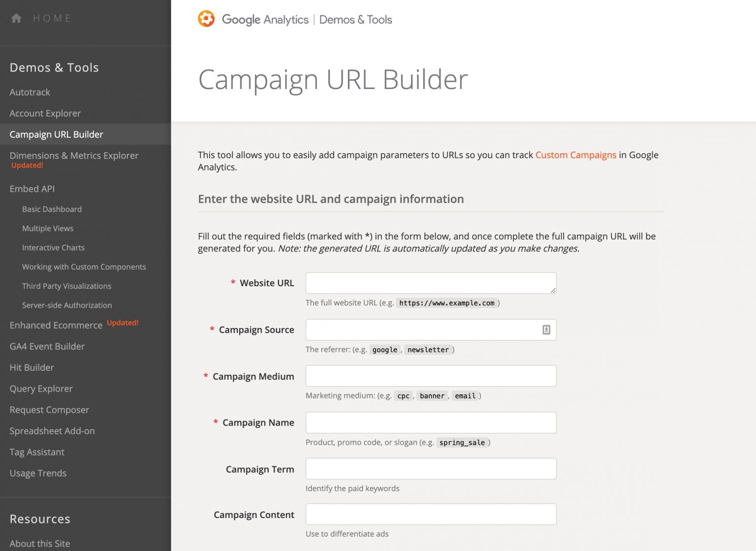Click the Website URL textarea resize handle

coord(553,290)
